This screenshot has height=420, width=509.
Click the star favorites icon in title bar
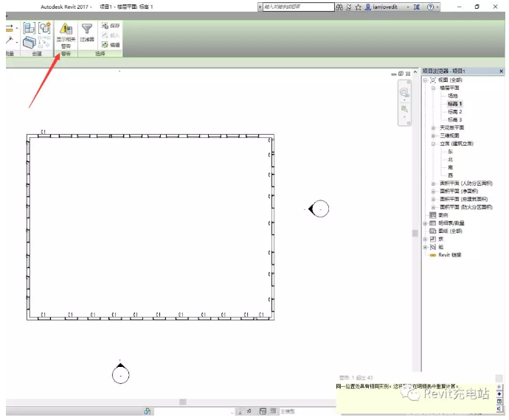(x=358, y=7)
